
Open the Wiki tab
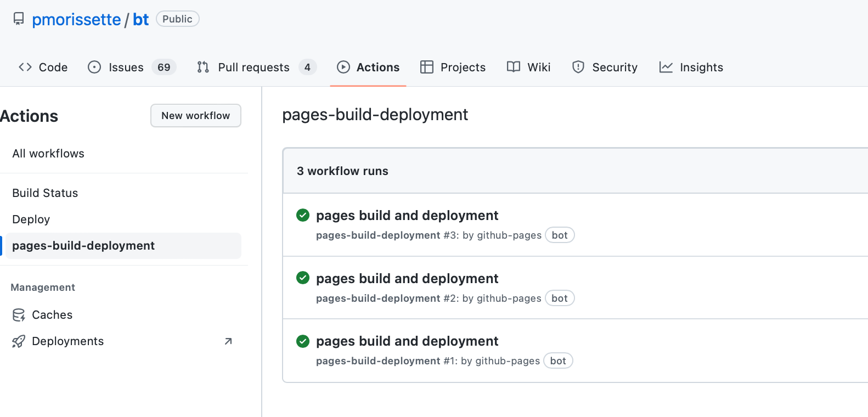529,67
